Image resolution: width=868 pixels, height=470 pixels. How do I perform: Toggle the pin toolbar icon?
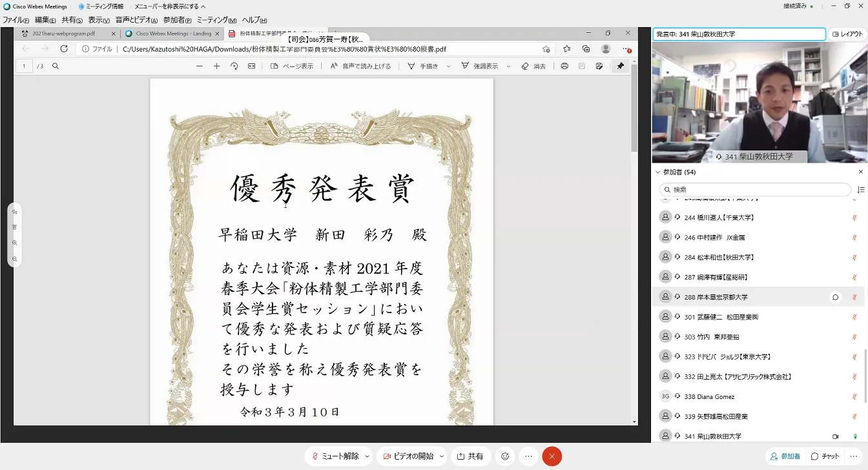click(x=620, y=66)
